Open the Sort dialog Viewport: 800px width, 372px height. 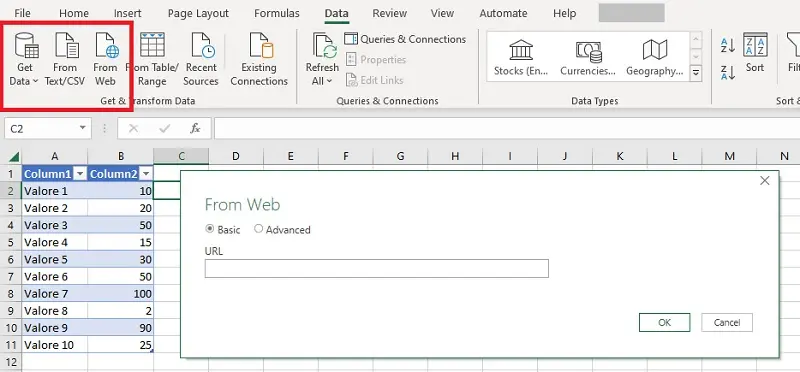(755, 53)
